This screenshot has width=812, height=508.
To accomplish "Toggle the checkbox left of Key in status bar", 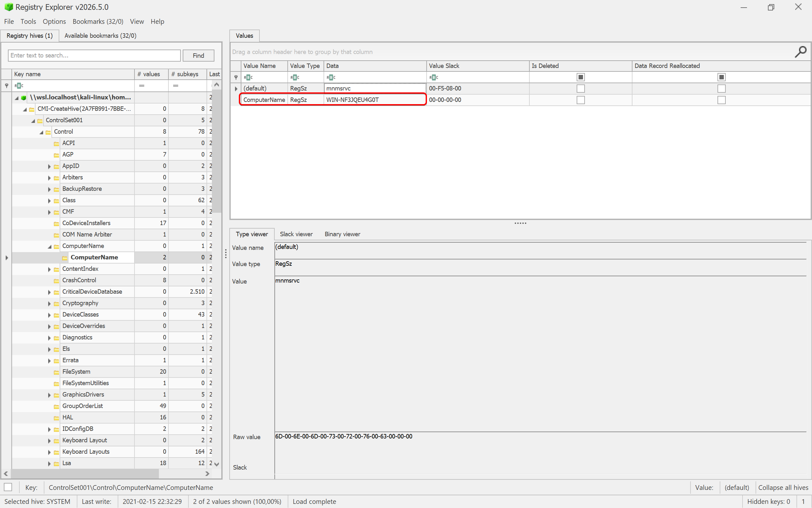I will click(x=8, y=487).
